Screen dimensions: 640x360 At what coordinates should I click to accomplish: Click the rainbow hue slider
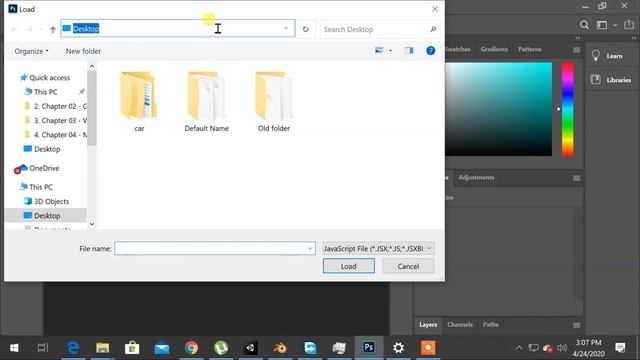(x=567, y=109)
